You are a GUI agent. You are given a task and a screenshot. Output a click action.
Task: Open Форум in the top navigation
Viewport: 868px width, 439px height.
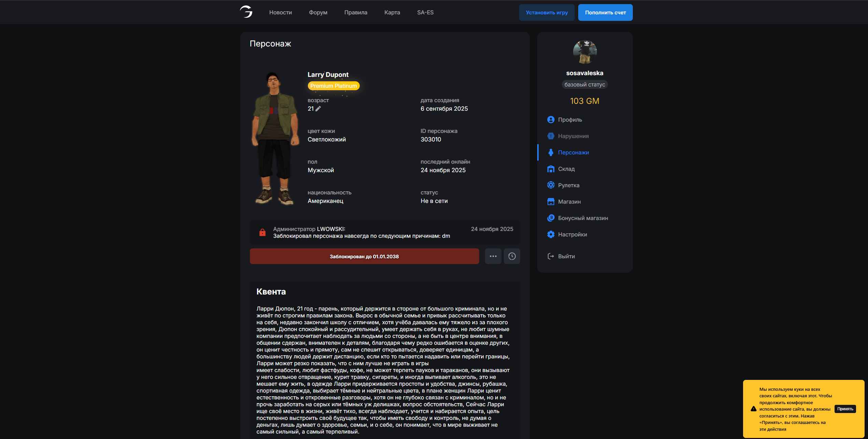pyautogui.click(x=318, y=12)
